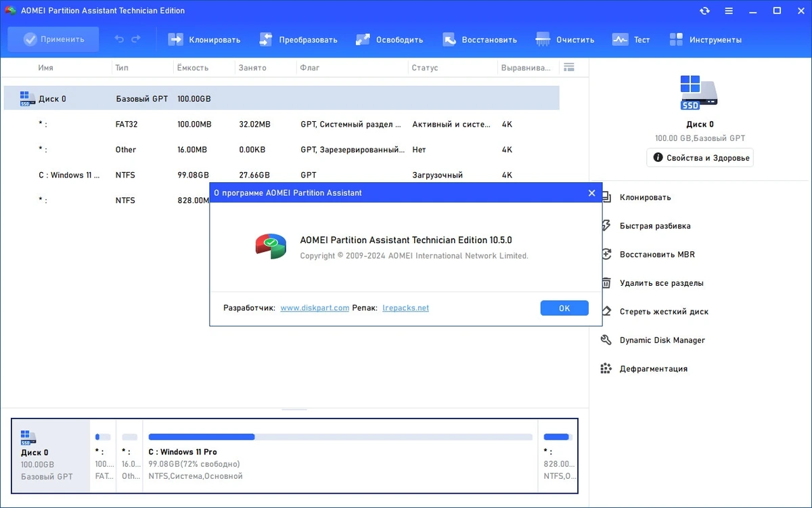Click the Стереть жесткий диск icon
The width and height of the screenshot is (812, 508).
click(606, 312)
